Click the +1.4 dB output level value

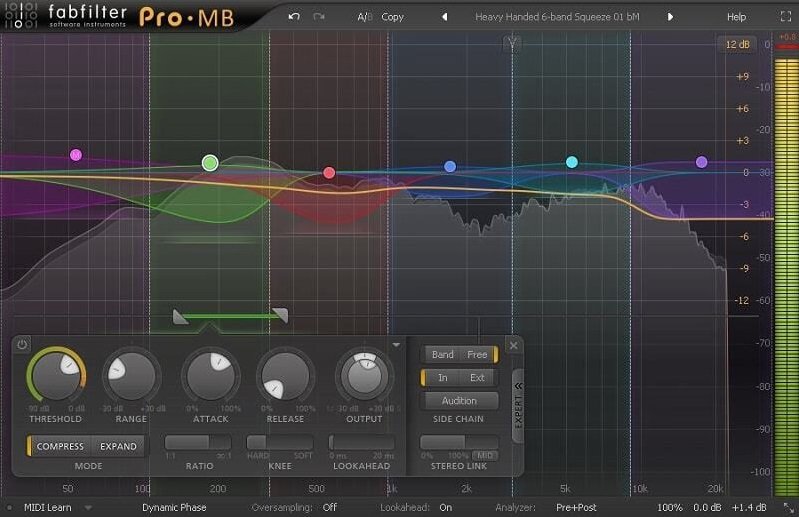click(749, 508)
